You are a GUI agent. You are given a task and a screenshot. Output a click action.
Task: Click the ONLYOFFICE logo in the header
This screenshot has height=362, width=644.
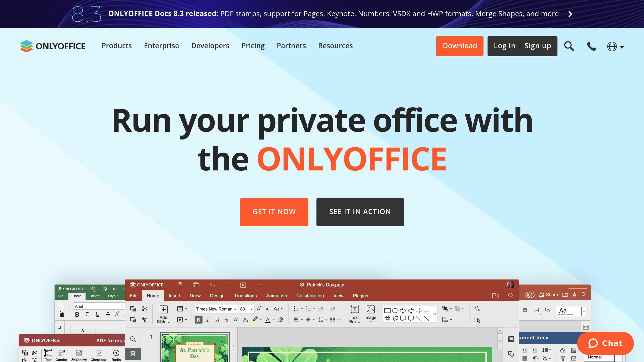(x=53, y=46)
